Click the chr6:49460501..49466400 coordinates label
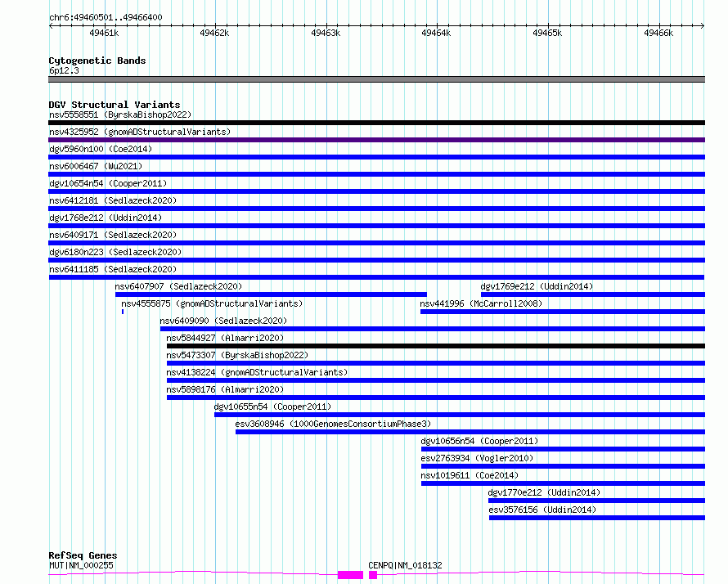 pyautogui.click(x=106, y=17)
